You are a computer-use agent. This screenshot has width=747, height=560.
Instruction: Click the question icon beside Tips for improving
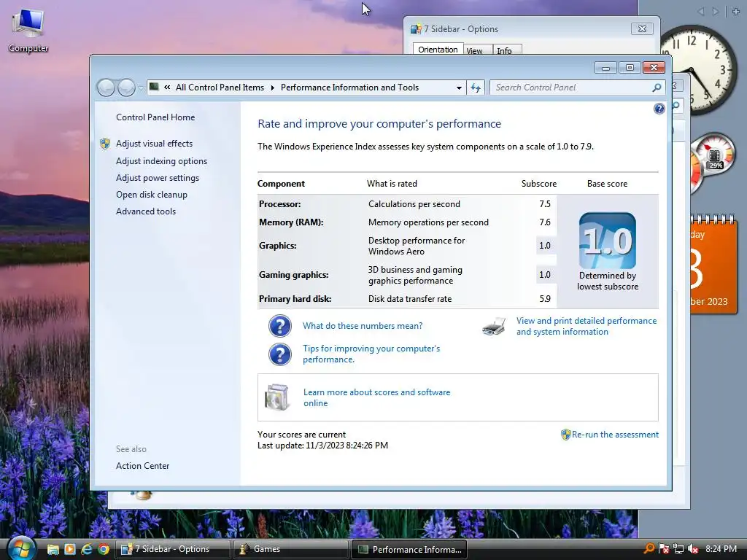click(280, 354)
